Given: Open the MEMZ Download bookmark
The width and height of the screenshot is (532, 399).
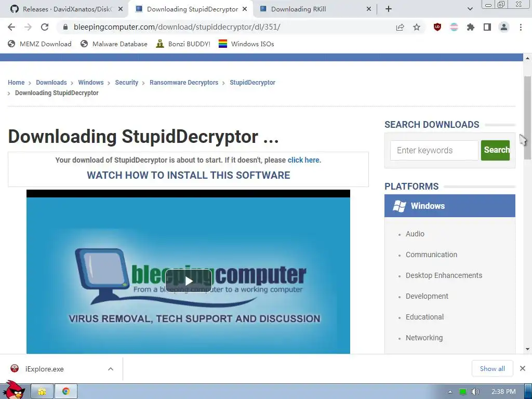Looking at the screenshot, I should click(x=39, y=44).
